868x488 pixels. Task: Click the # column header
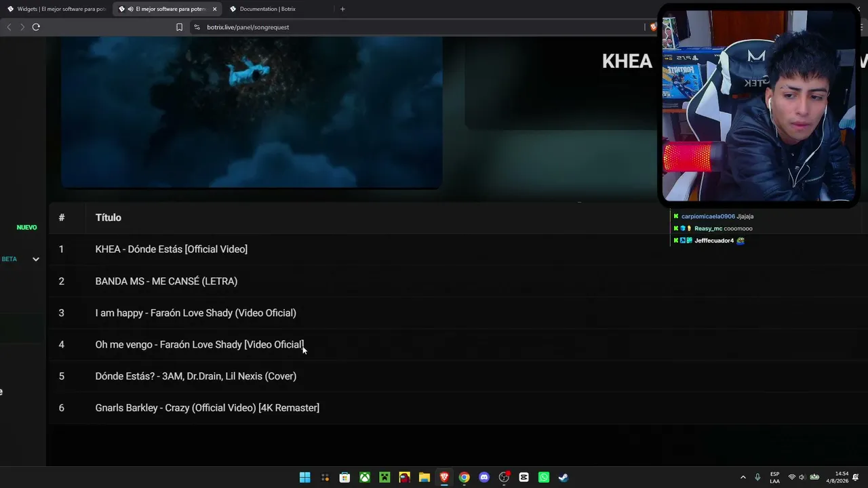pyautogui.click(x=62, y=218)
